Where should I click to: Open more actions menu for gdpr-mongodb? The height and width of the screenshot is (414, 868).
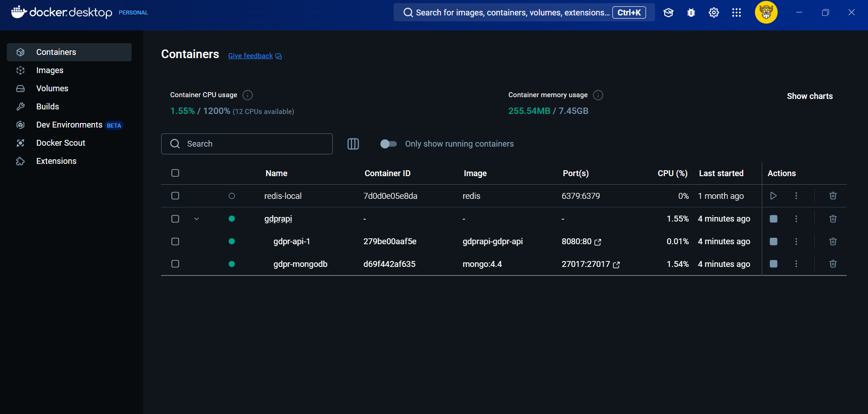[x=796, y=264]
